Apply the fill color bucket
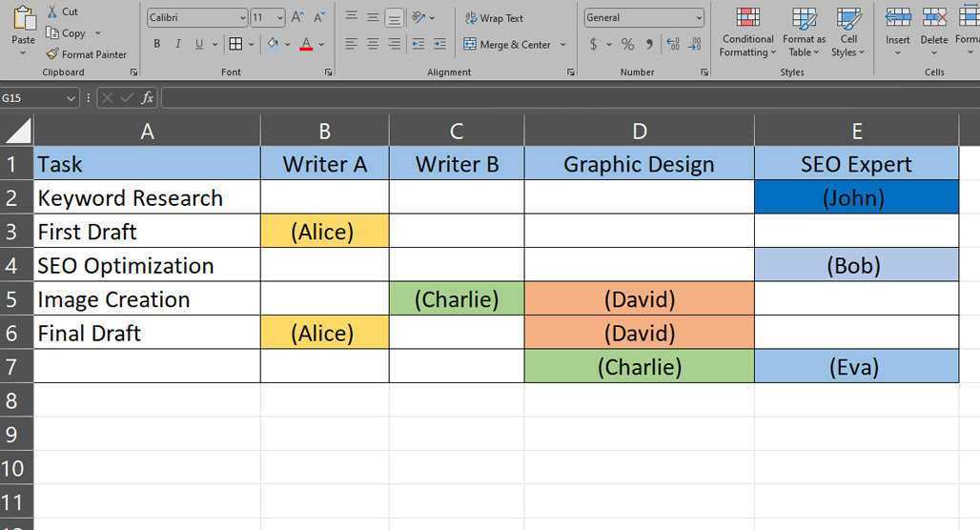 click(x=274, y=44)
